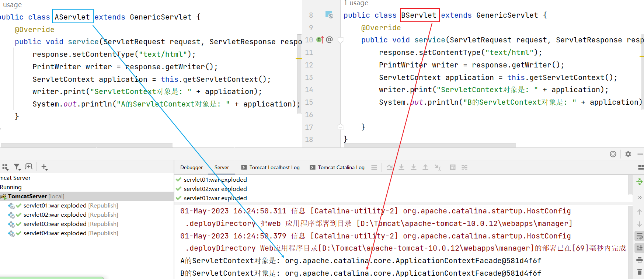
Task: Click the right editor horizontal scrollbar
Action: 429,145
